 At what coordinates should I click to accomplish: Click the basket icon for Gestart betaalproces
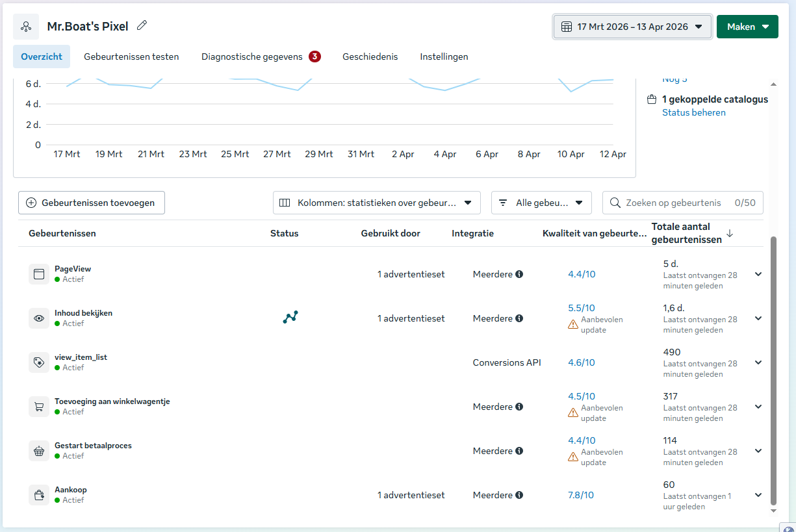pos(39,451)
